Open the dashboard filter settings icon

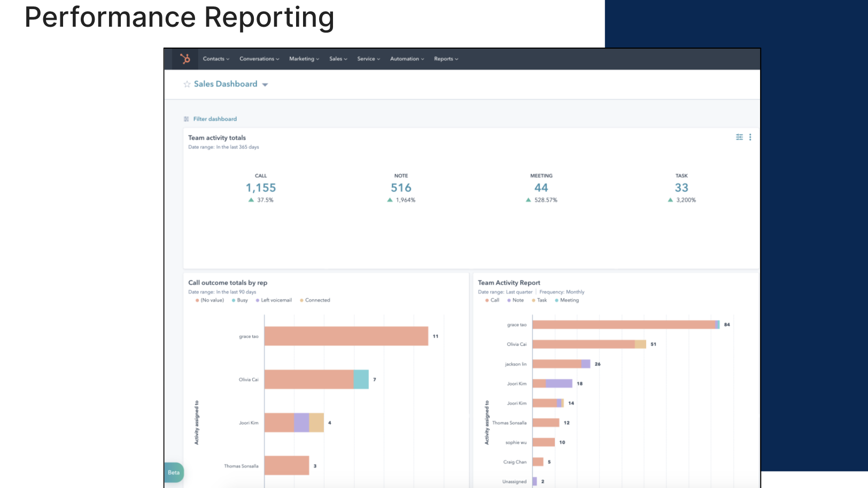point(185,118)
